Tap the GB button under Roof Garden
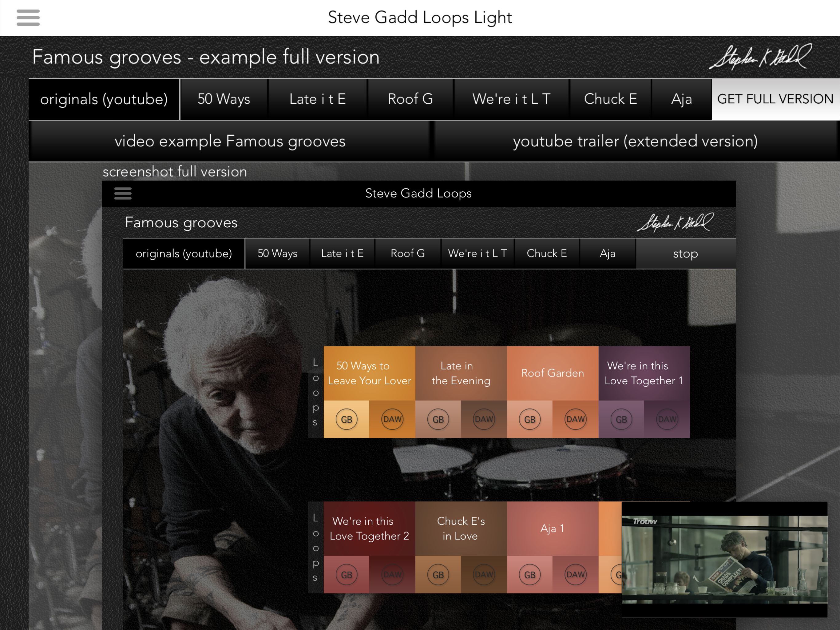The height and width of the screenshot is (630, 840). (x=530, y=420)
